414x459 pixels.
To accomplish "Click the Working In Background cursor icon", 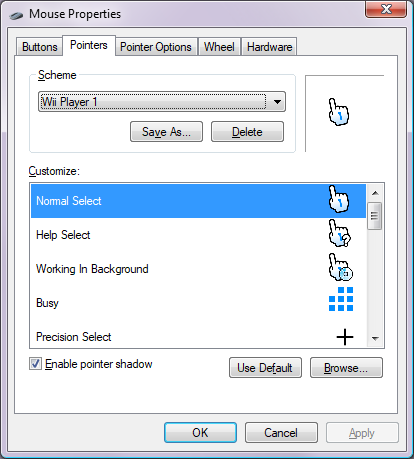I will coord(340,267).
